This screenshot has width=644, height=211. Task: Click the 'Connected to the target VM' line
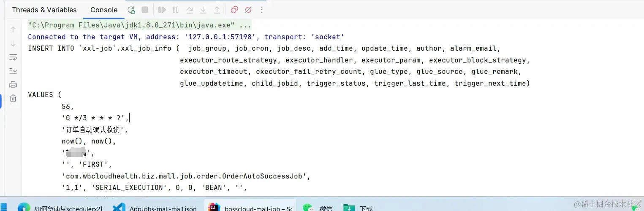(x=186, y=37)
